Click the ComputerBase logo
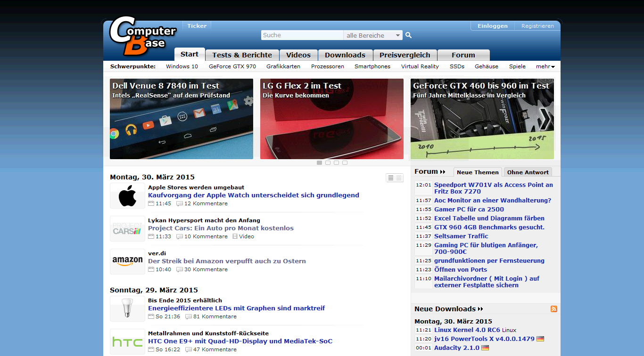This screenshot has height=356, width=644. click(x=142, y=36)
